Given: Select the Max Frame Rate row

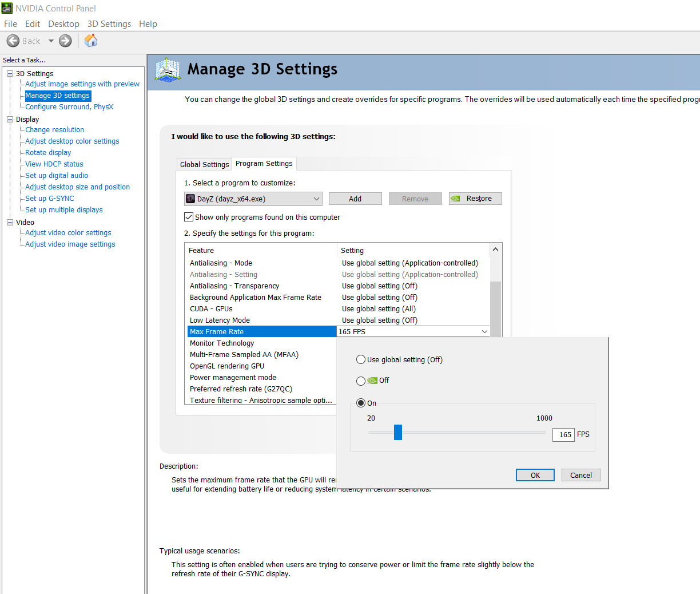Looking at the screenshot, I should click(x=262, y=331).
